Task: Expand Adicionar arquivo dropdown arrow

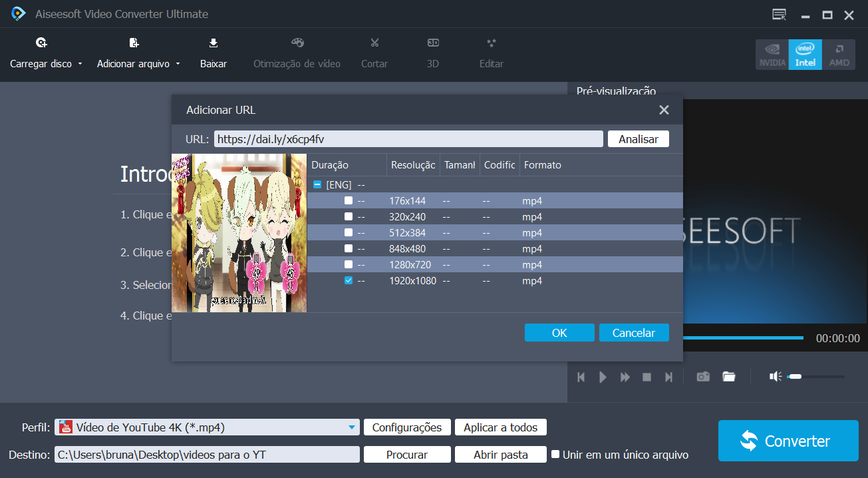Action: point(178,65)
